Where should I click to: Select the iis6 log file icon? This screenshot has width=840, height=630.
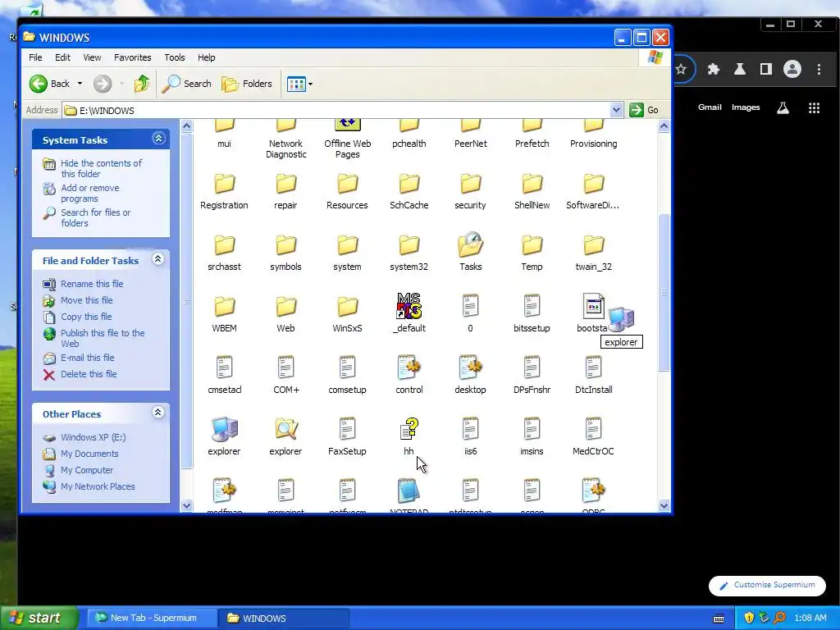pos(470,429)
